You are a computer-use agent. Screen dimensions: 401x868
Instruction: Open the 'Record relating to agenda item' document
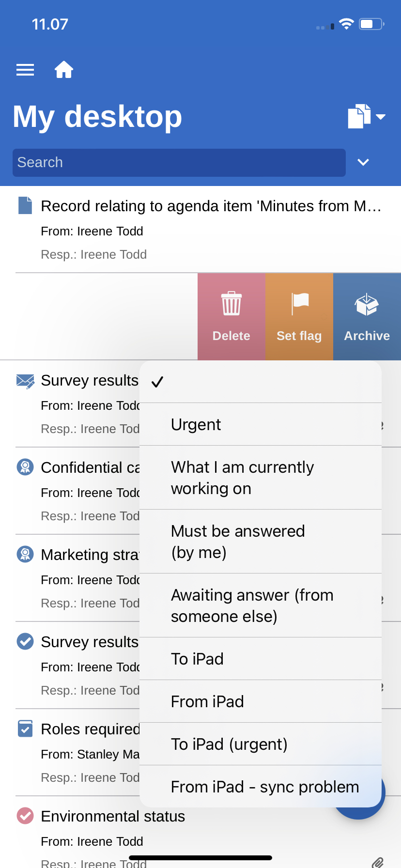click(211, 206)
